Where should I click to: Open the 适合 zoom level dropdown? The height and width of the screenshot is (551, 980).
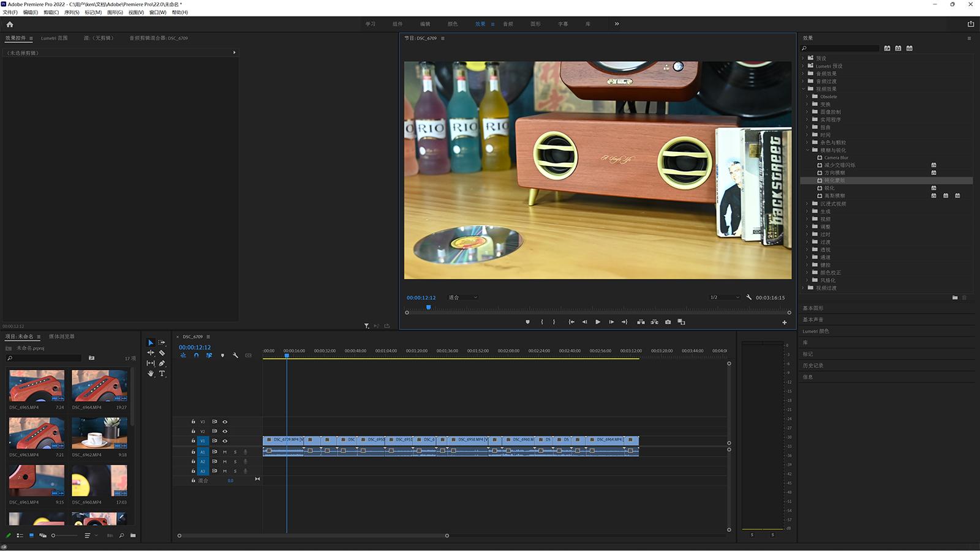click(x=463, y=298)
